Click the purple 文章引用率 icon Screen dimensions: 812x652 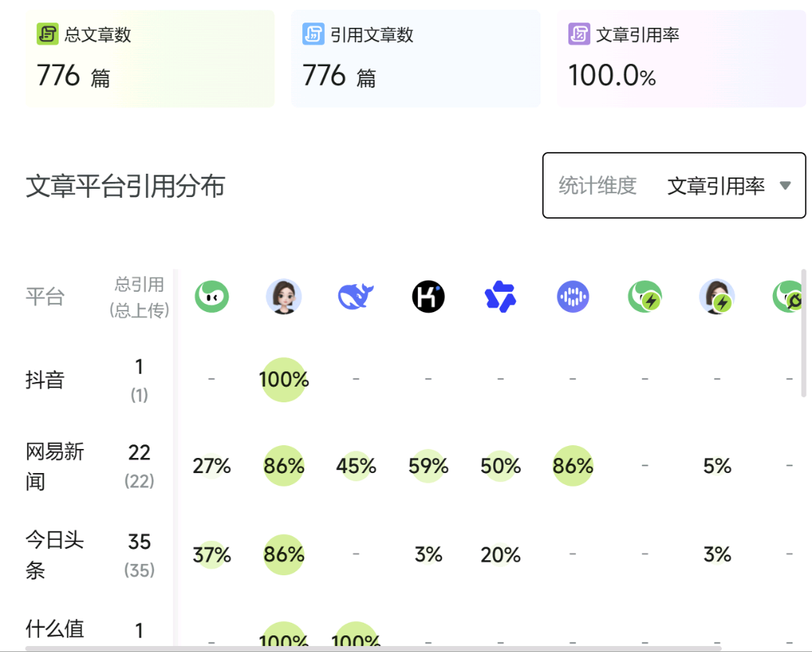[x=579, y=34]
